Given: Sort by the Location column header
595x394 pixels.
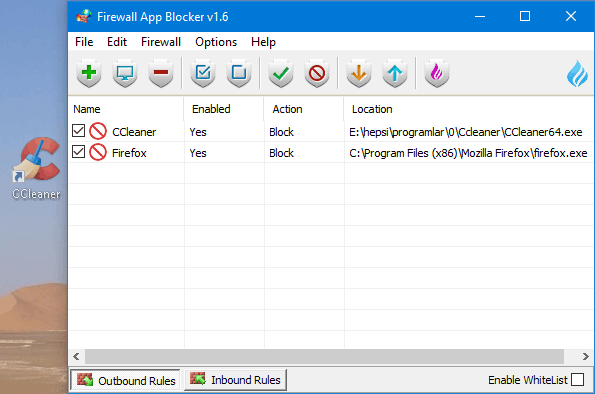Looking at the screenshot, I should 469,109.
